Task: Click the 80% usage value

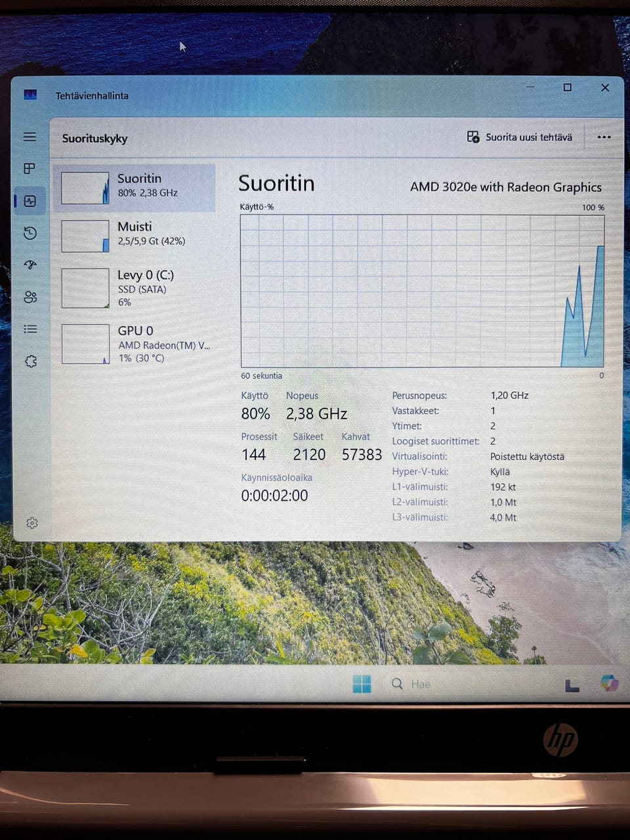Action: 255,413
